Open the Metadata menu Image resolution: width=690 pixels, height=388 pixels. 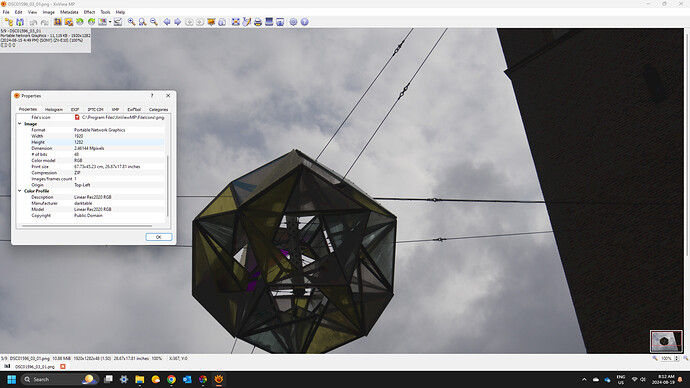69,12
